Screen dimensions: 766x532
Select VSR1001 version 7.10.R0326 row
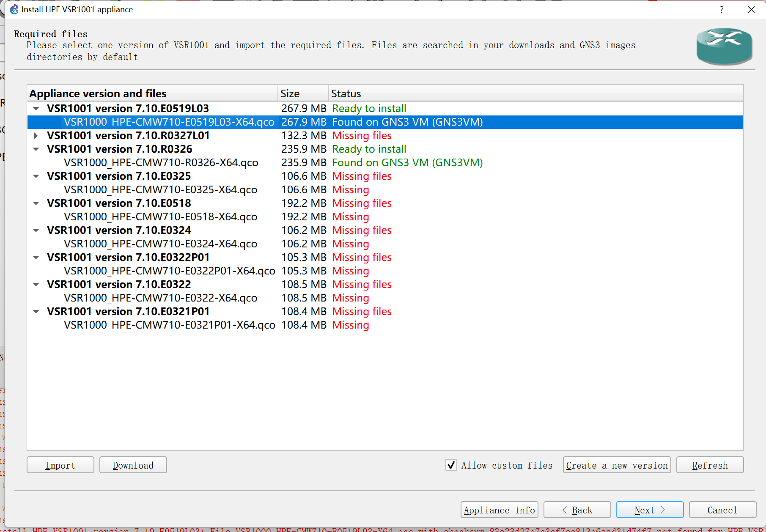(385, 149)
